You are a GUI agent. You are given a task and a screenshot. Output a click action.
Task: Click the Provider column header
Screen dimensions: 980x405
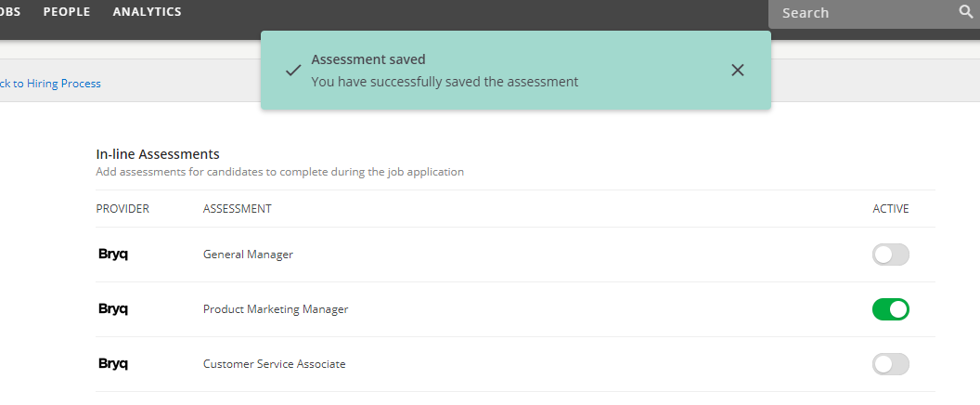tap(122, 209)
